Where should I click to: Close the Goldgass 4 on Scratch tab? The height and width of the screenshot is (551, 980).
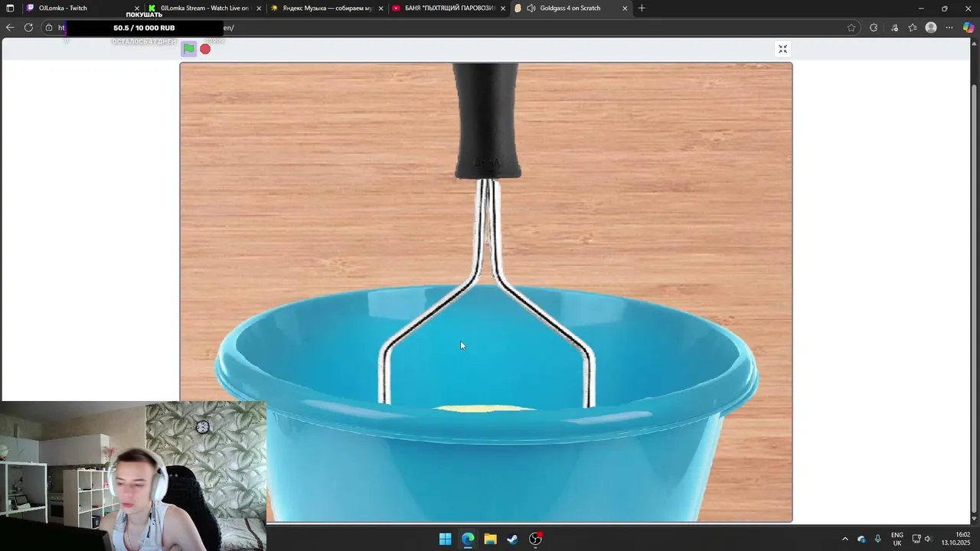[x=625, y=8]
